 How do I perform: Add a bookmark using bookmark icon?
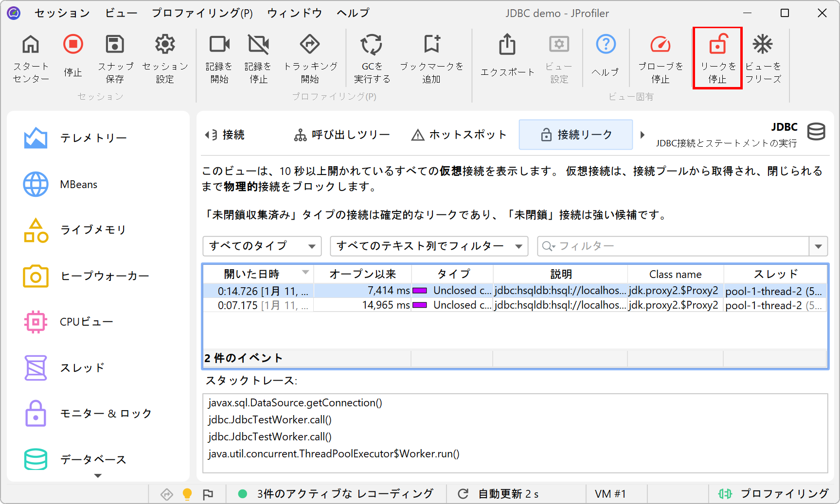click(431, 45)
